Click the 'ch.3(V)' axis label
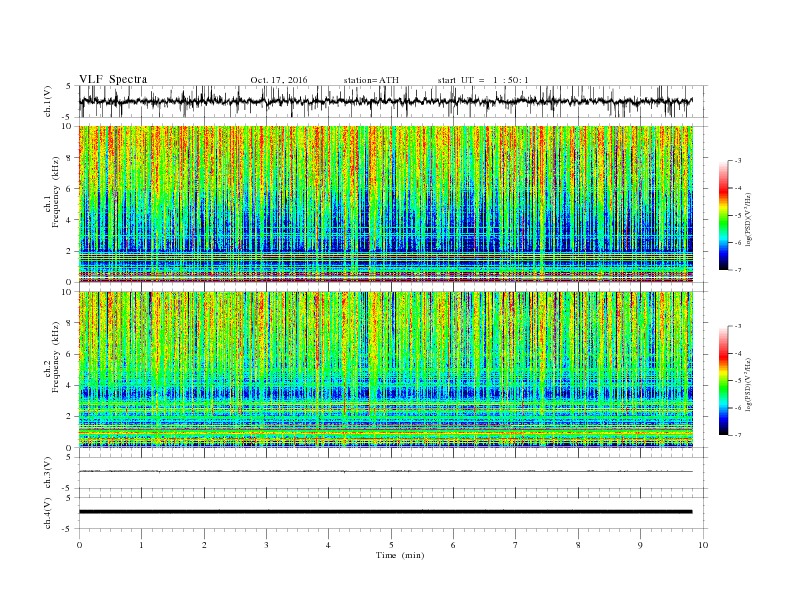The image size is (792, 612). (x=48, y=473)
